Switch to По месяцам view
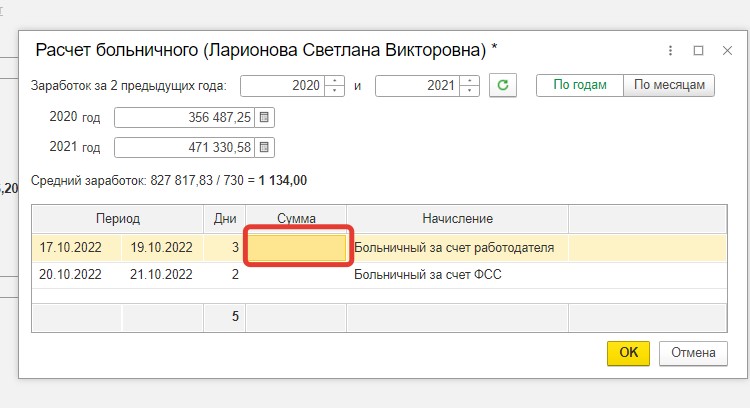The width and height of the screenshot is (750, 408). [669, 85]
